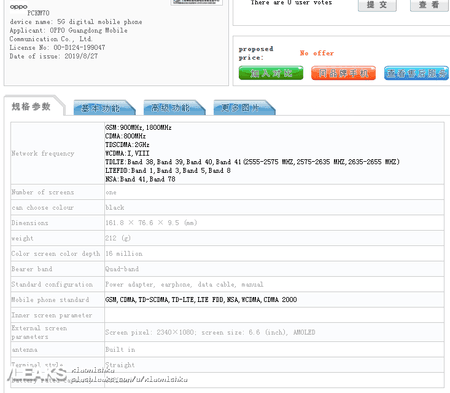Viewport: 450px width, 393px height.
Task: Click the blue 查看售后服务 button
Action: coord(416,73)
